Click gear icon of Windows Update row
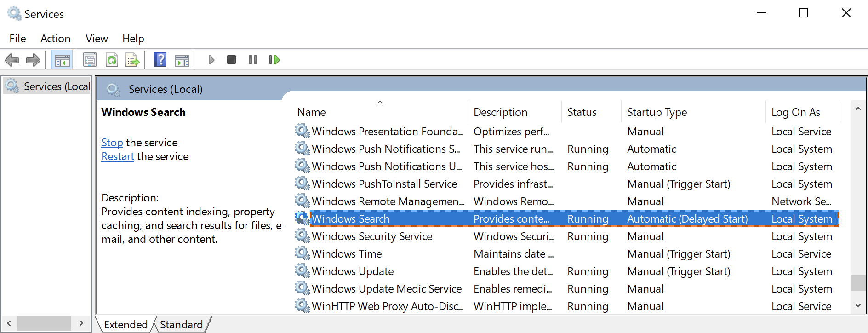The height and width of the screenshot is (333, 868). pos(302,271)
